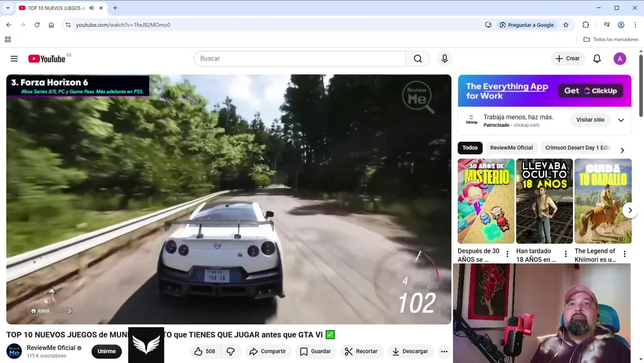Go to YouTube home via logo
644x363 pixels.
coord(46,58)
